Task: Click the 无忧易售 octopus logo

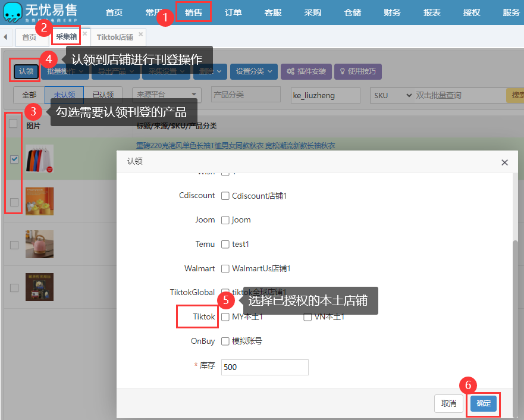Action: point(12,12)
